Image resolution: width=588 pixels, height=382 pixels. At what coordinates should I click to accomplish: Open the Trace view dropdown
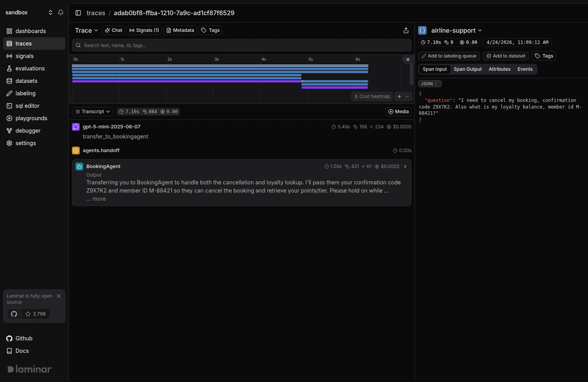pyautogui.click(x=86, y=30)
